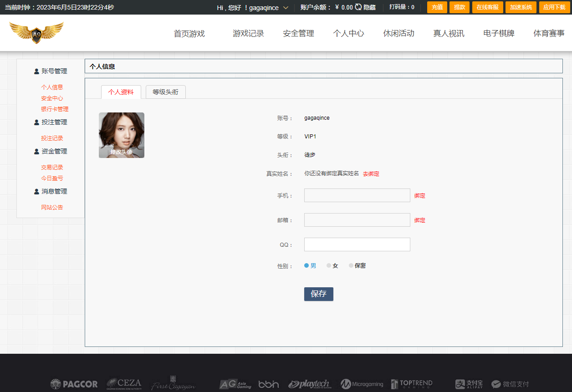Open the 个人中心 navigation menu
Image resolution: width=572 pixels, height=392 pixels.
coord(348,33)
